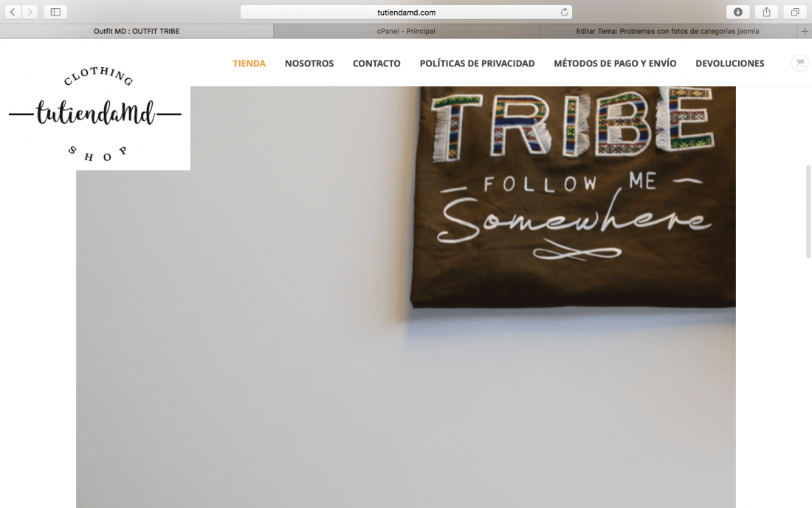Show the tab overview icon
This screenshot has height=508, width=812.
coord(795,12)
